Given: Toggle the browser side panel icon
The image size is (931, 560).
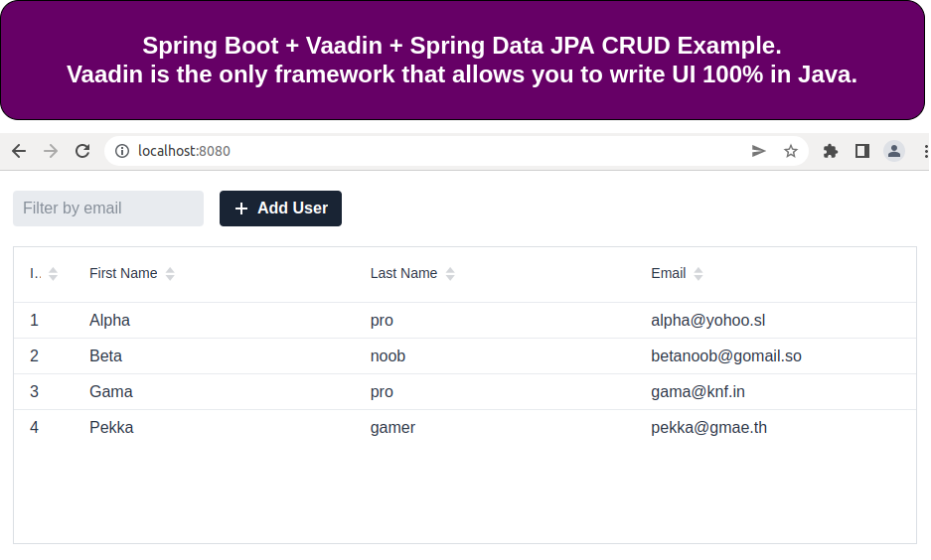Looking at the screenshot, I should pyautogui.click(x=862, y=151).
